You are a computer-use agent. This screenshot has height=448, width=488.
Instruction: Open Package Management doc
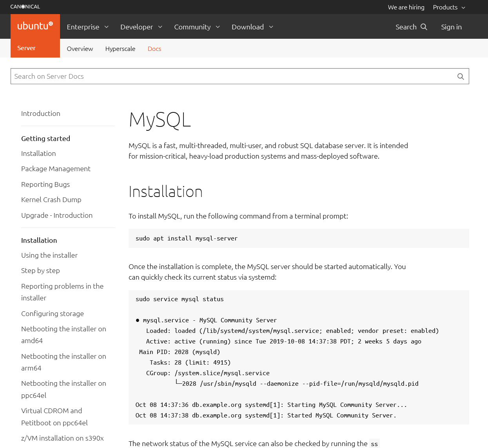56,169
